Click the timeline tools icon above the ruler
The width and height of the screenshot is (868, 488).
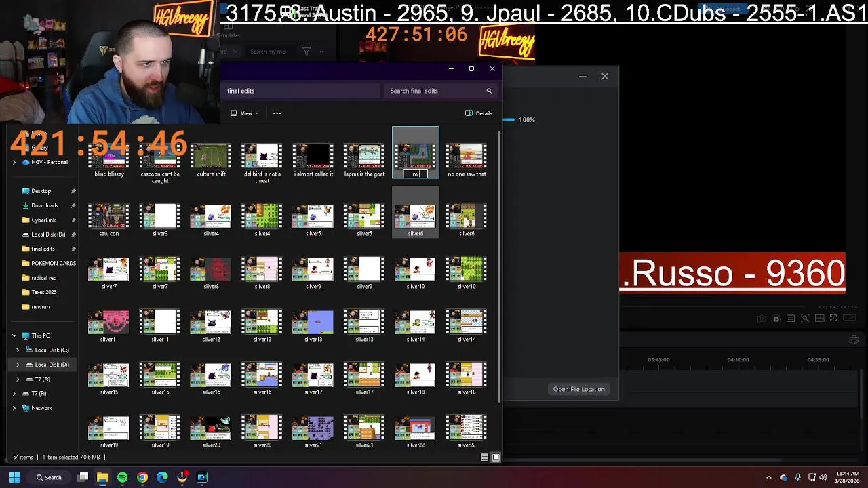pos(854,340)
